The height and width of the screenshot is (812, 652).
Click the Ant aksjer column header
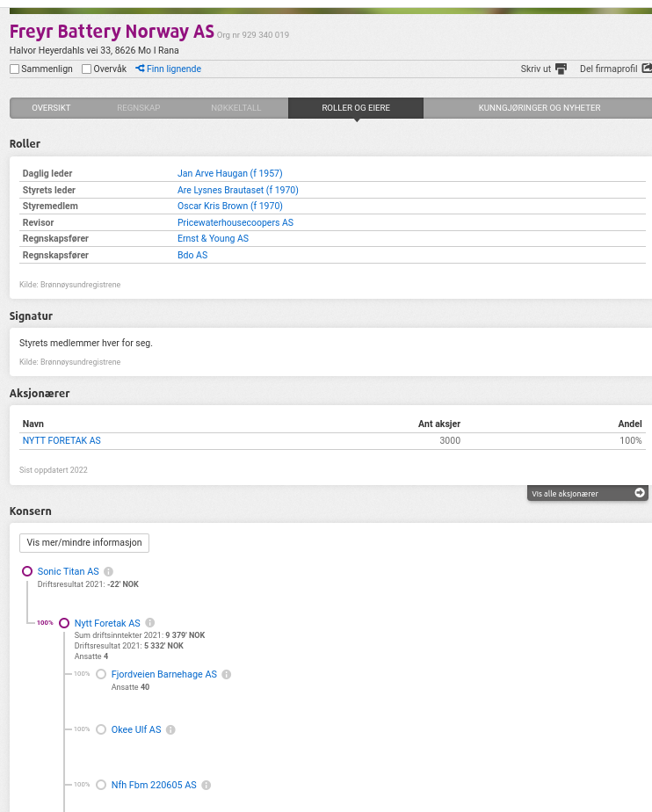pos(439,424)
